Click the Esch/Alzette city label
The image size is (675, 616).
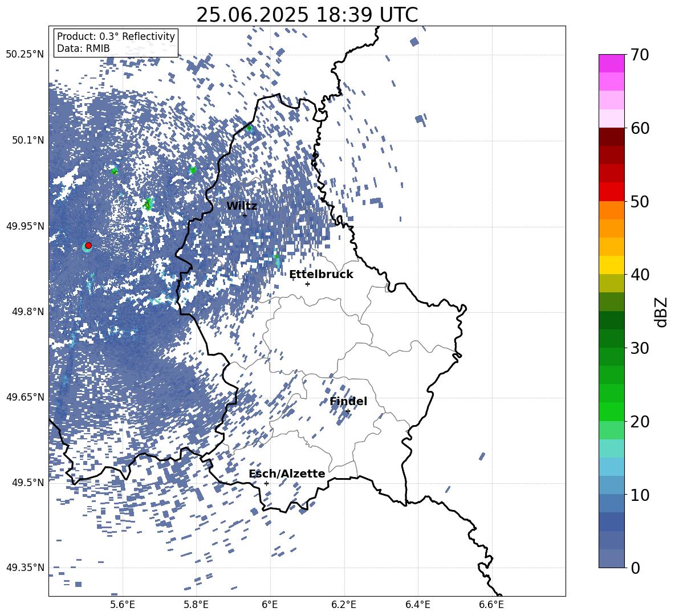[x=287, y=474]
